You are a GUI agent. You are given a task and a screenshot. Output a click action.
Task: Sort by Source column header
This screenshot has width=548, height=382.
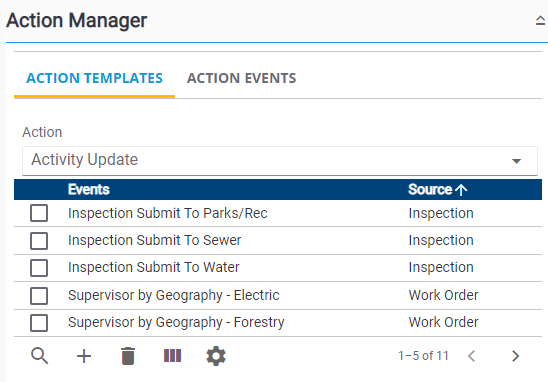point(437,189)
